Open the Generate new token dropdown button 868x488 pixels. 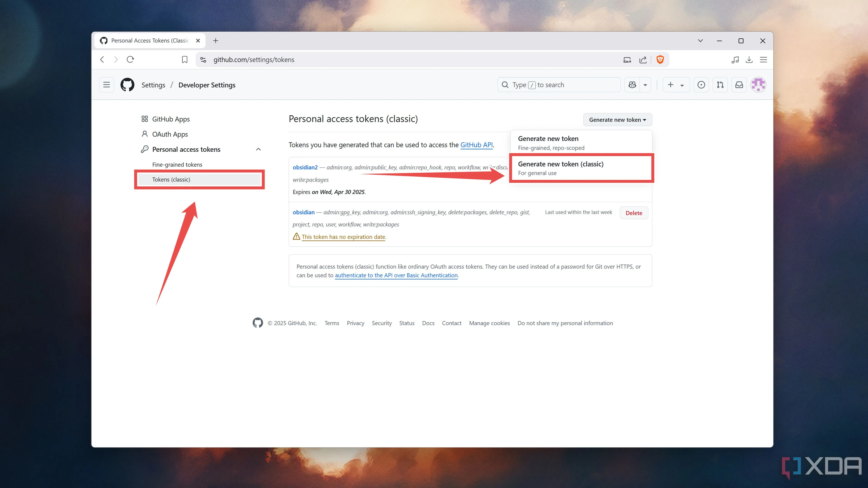click(x=617, y=120)
